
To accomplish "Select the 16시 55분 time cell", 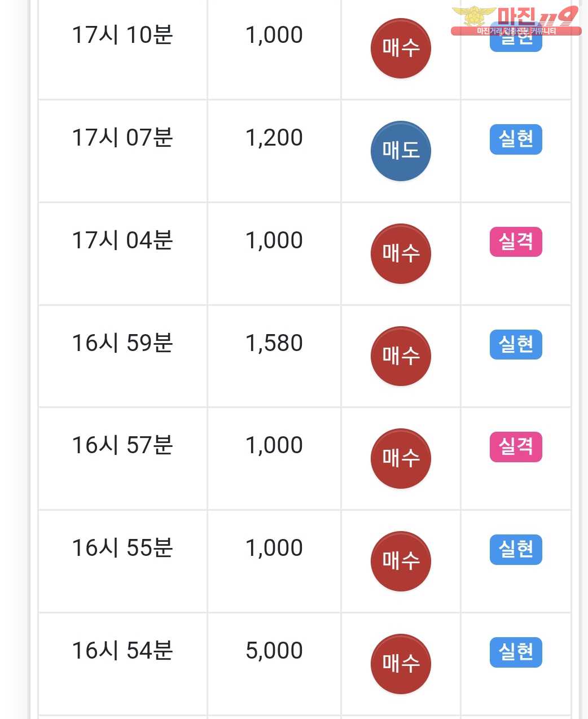I will coord(122,562).
